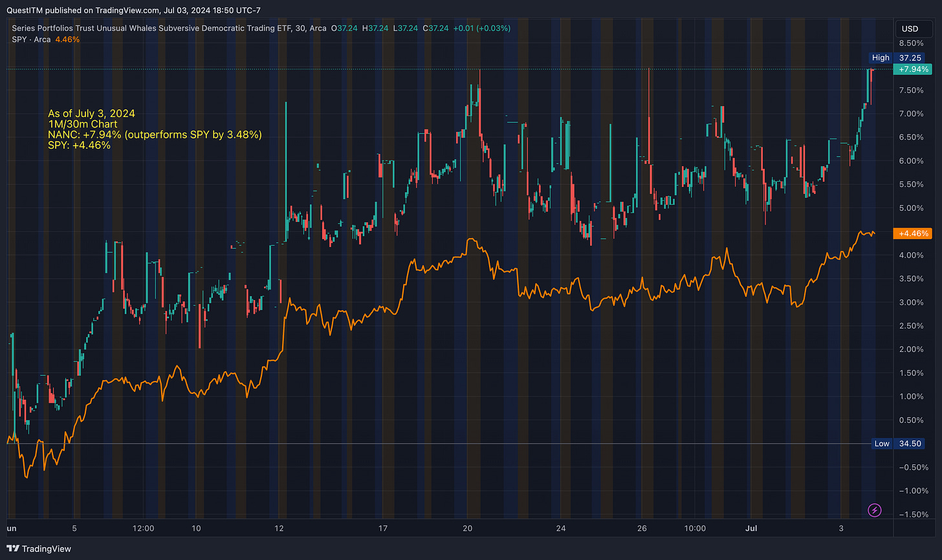Toggle visibility of the SPY · Arca overlay

[30, 39]
